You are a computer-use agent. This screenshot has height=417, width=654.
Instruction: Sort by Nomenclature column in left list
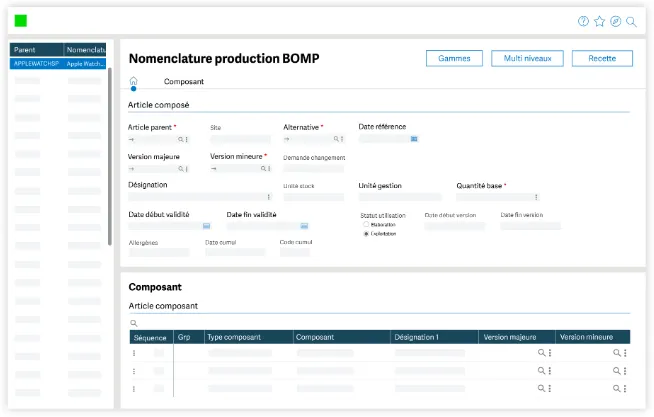[85, 50]
